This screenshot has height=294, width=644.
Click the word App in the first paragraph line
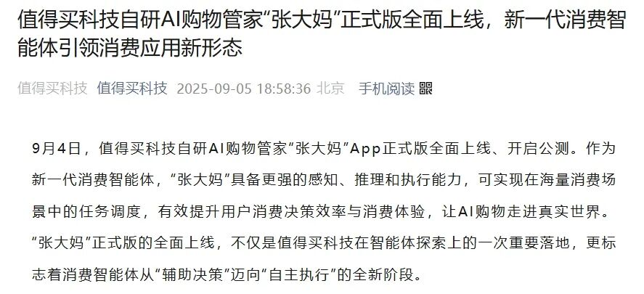coord(366,149)
